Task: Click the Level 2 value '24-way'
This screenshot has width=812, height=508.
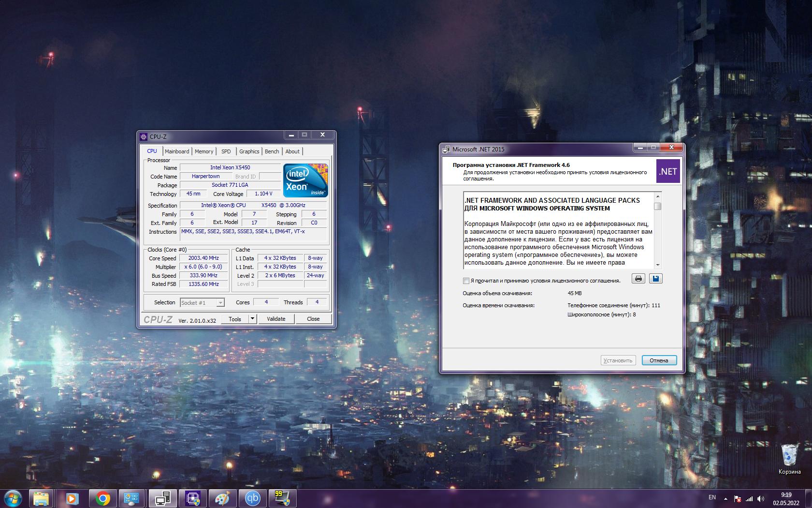Action: (x=316, y=275)
